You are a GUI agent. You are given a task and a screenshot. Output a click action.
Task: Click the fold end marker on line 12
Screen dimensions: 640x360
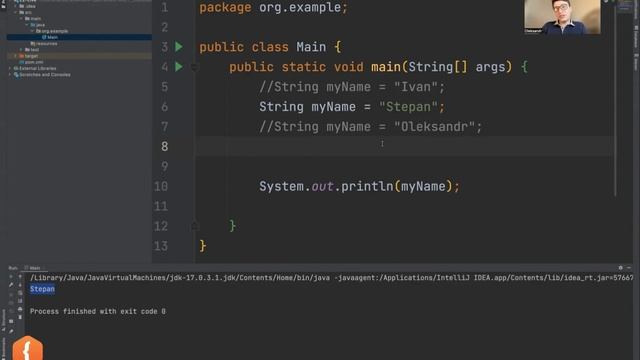[x=195, y=225]
